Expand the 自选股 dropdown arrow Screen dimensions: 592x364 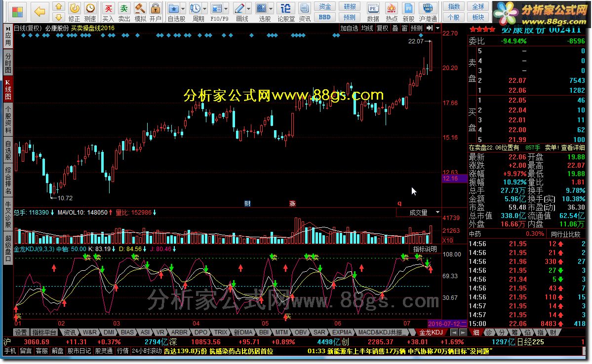click(x=183, y=9)
